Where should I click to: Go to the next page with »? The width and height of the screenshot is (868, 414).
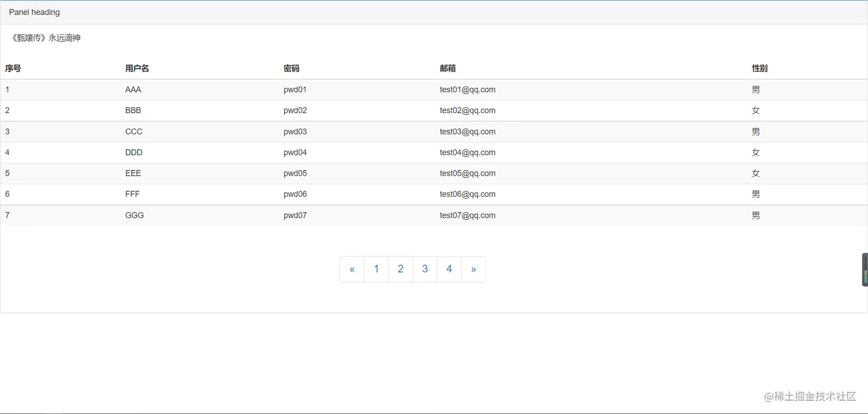click(474, 269)
